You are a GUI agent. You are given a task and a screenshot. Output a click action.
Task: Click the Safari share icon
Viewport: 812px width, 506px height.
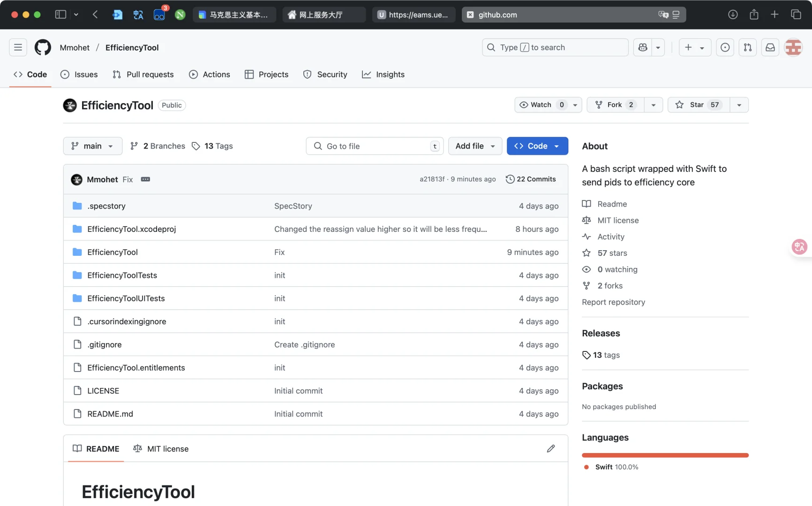point(754,15)
